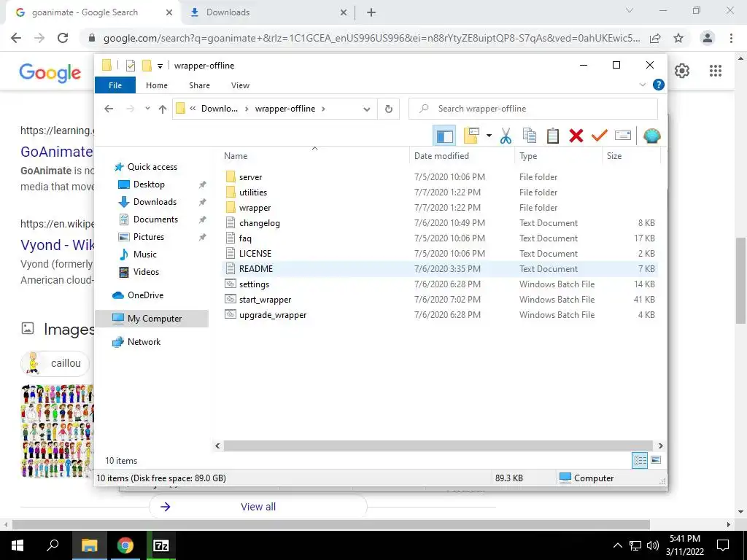Click the Cut scissors icon in Explorer toolbar
The width and height of the screenshot is (747, 560).
coord(506,136)
